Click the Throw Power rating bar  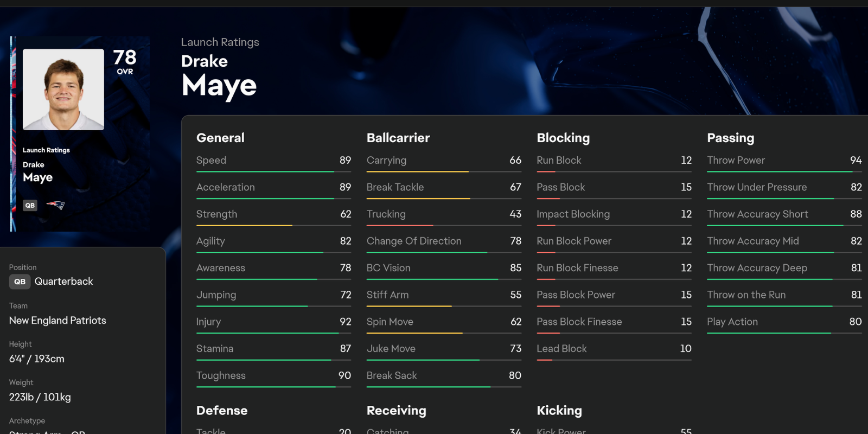coord(784,172)
